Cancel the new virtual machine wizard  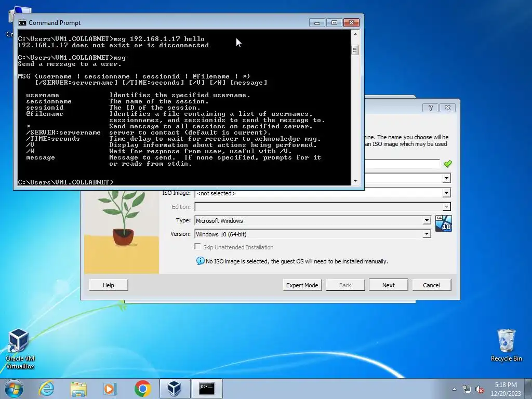click(432, 285)
